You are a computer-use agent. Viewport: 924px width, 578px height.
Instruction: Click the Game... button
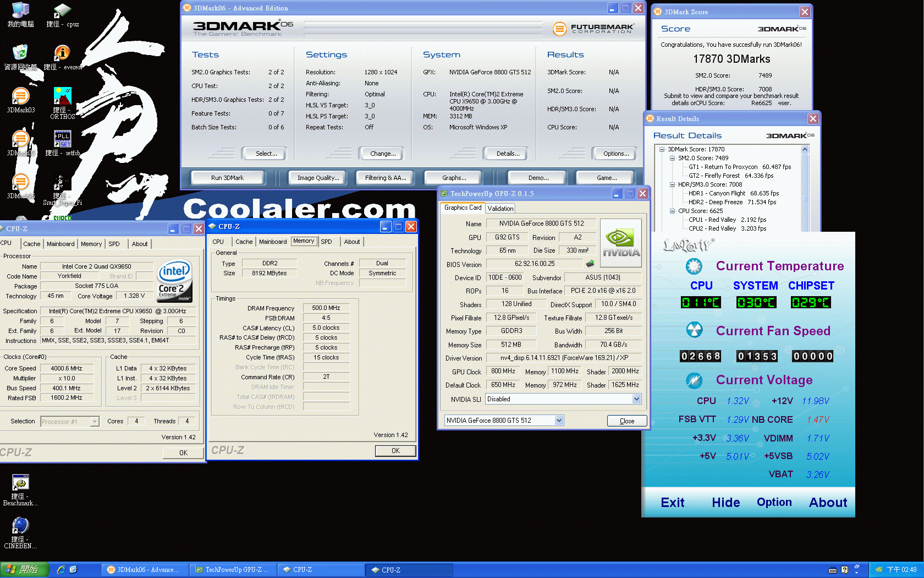606,178
